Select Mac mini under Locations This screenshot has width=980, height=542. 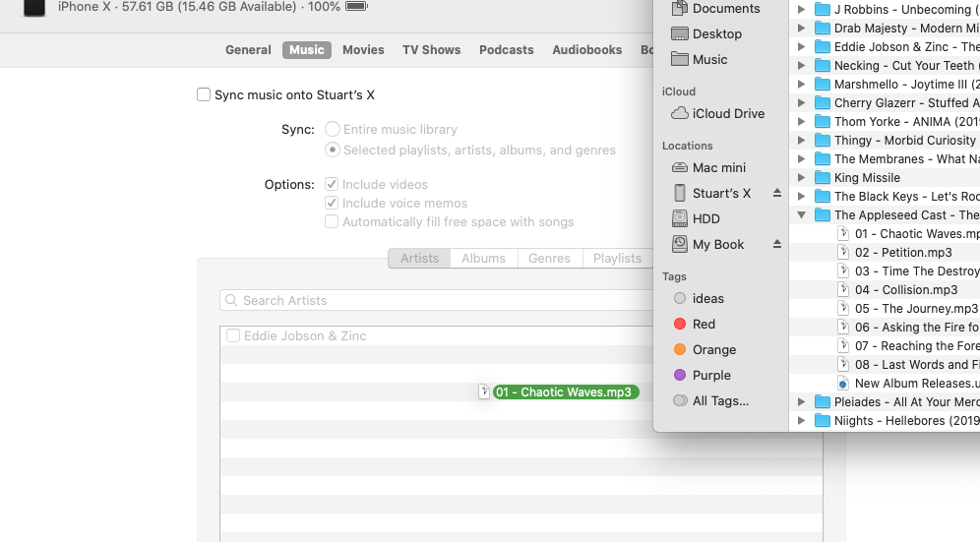(x=708, y=167)
